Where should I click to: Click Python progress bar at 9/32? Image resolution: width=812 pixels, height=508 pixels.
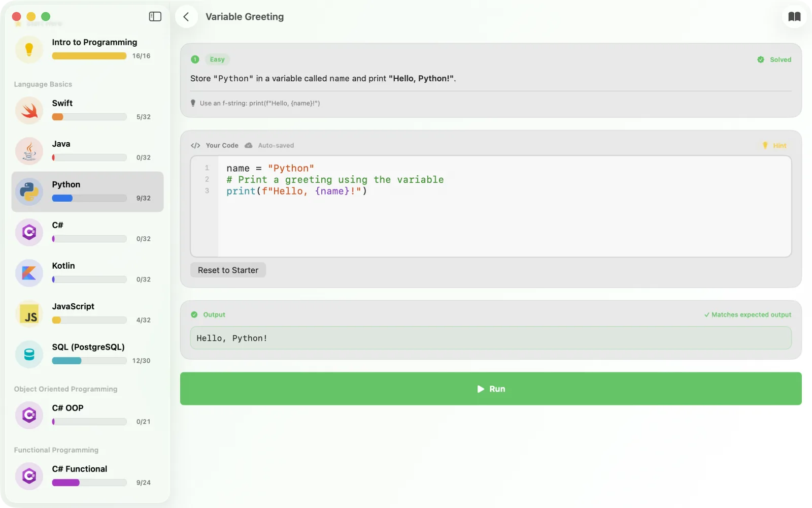coord(89,198)
